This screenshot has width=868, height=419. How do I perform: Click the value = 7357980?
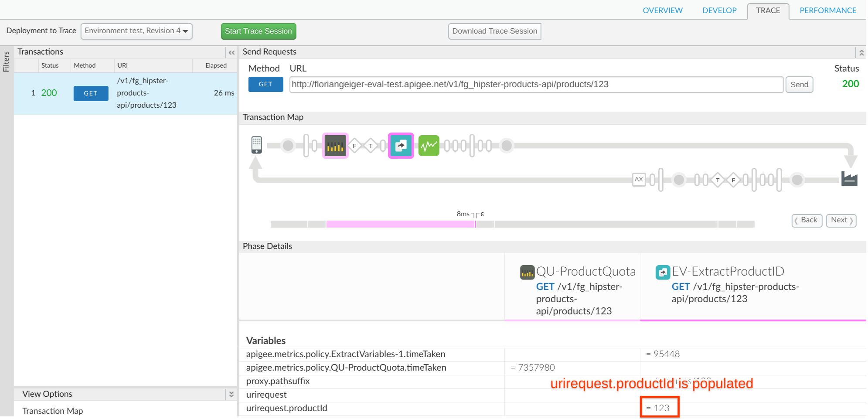pyautogui.click(x=532, y=368)
